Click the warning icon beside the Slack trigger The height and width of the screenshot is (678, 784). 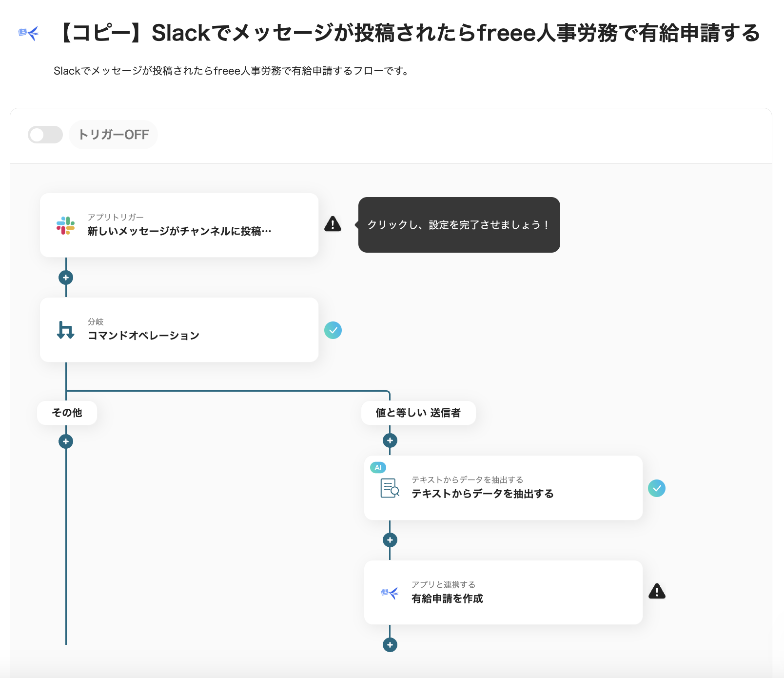click(x=333, y=224)
